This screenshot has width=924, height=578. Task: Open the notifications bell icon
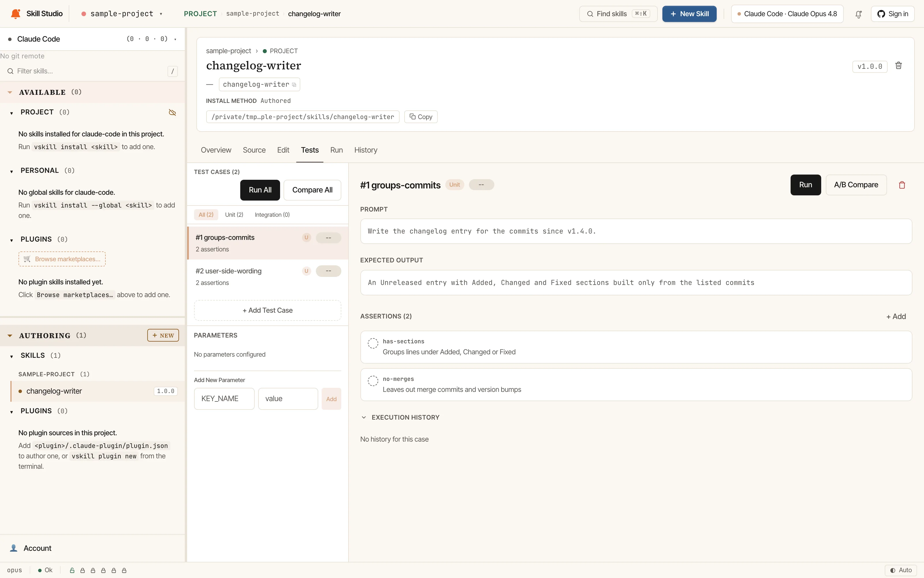click(x=858, y=14)
